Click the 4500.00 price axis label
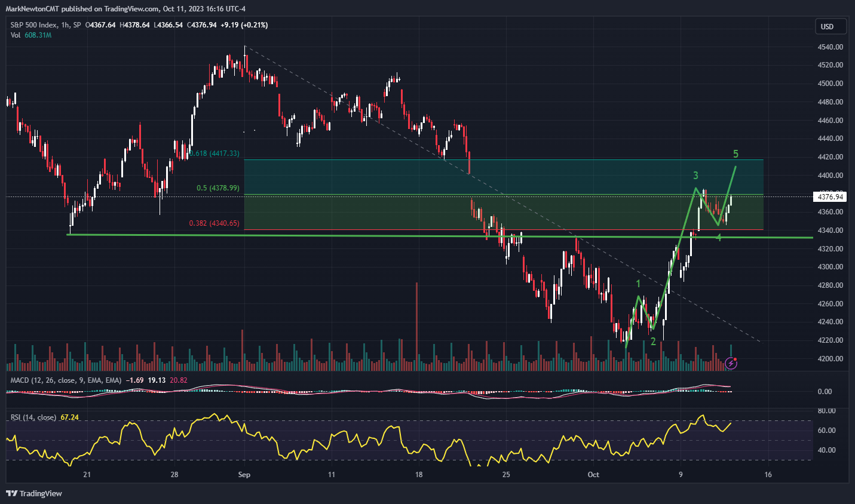The width and height of the screenshot is (855, 504). coord(831,84)
